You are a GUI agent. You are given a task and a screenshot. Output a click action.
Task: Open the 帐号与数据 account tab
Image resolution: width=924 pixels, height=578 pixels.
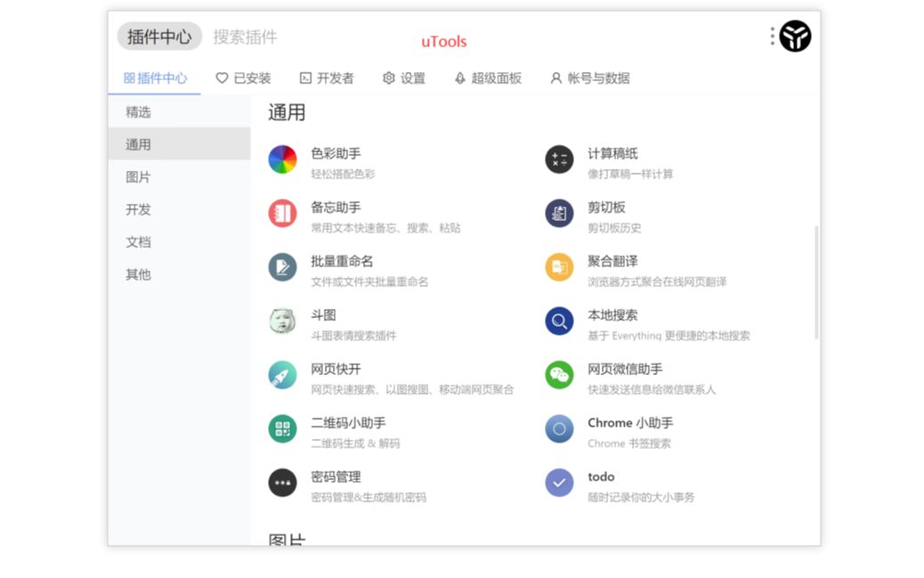pyautogui.click(x=591, y=77)
